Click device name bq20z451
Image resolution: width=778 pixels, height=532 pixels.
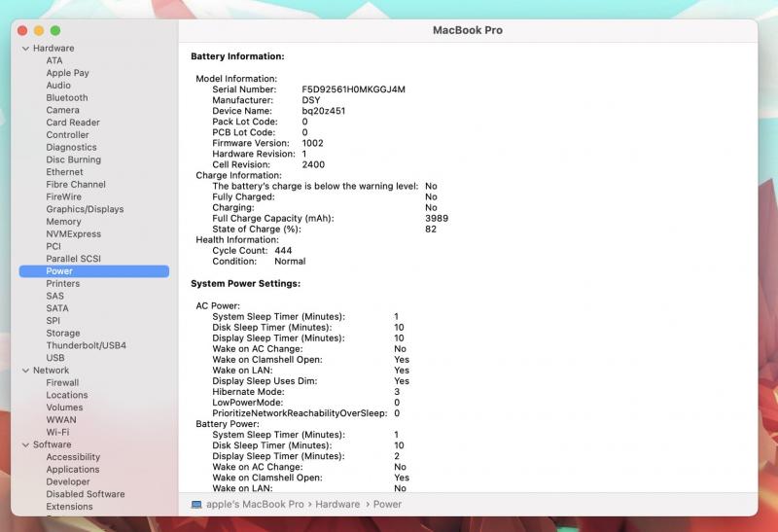[323, 111]
